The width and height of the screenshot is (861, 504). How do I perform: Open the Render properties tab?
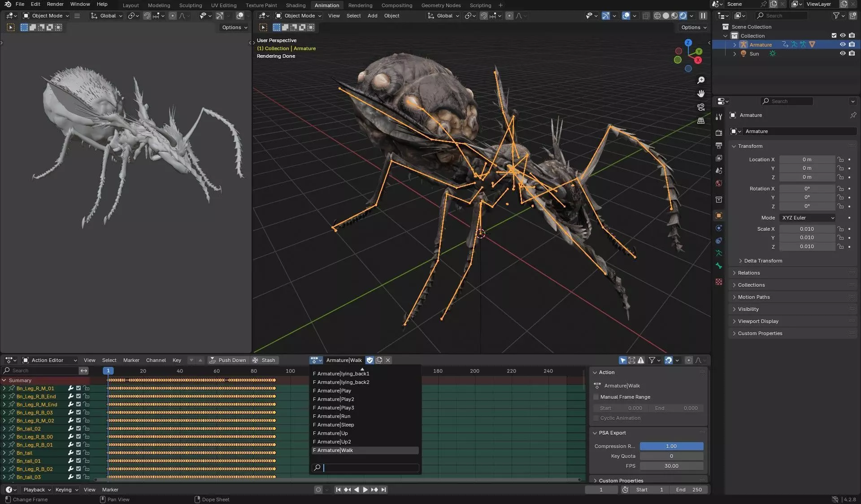pyautogui.click(x=719, y=133)
